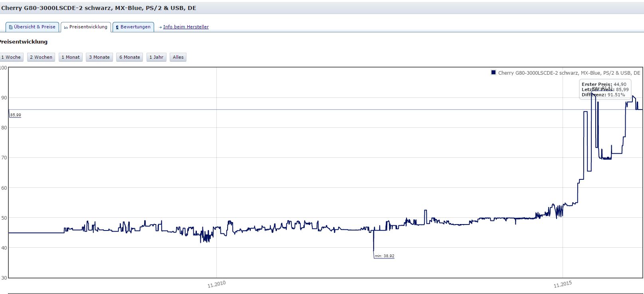Click the 85,99 price label on chart

[16, 115]
